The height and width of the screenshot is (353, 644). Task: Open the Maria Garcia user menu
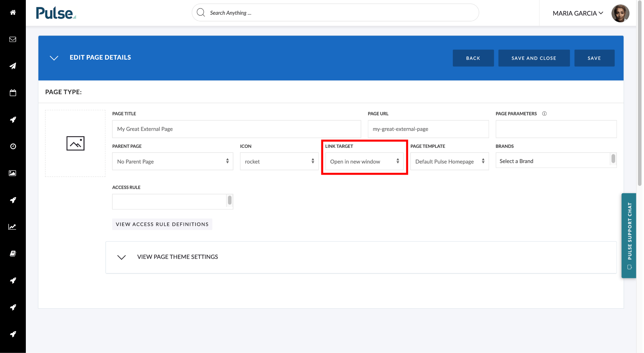tap(578, 13)
